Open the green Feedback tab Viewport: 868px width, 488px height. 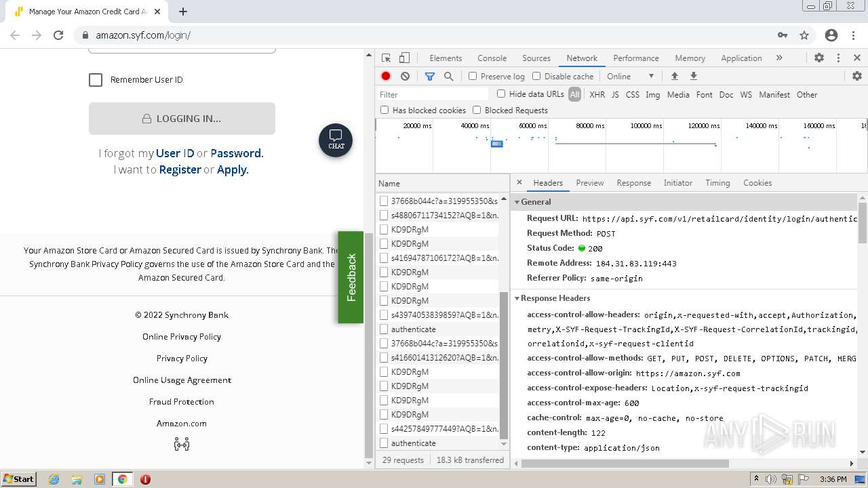[x=351, y=277]
